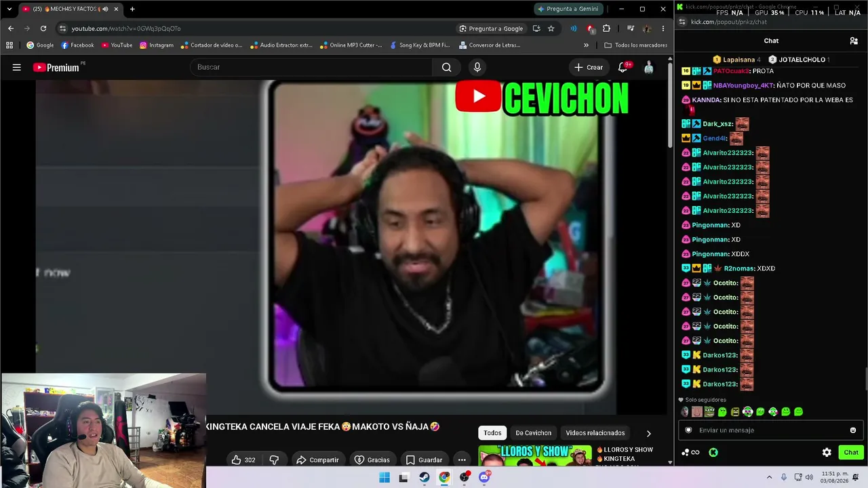Go back in Chrome browser history
Screen dimensions: 868x488
tap(11, 28)
